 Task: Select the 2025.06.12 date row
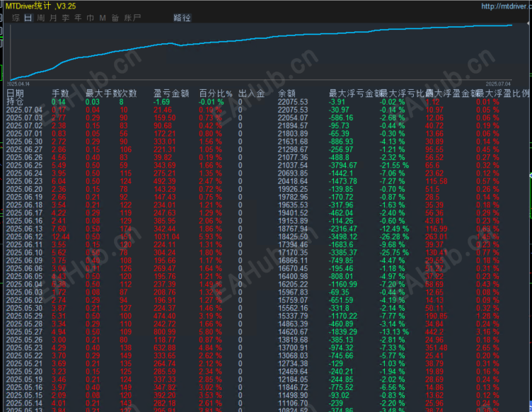point(24,236)
